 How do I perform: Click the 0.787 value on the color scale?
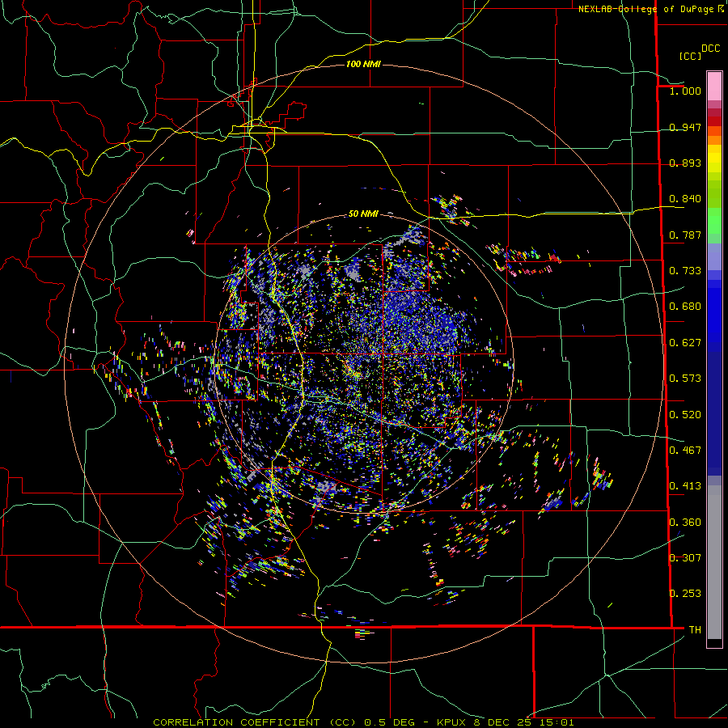click(x=685, y=235)
